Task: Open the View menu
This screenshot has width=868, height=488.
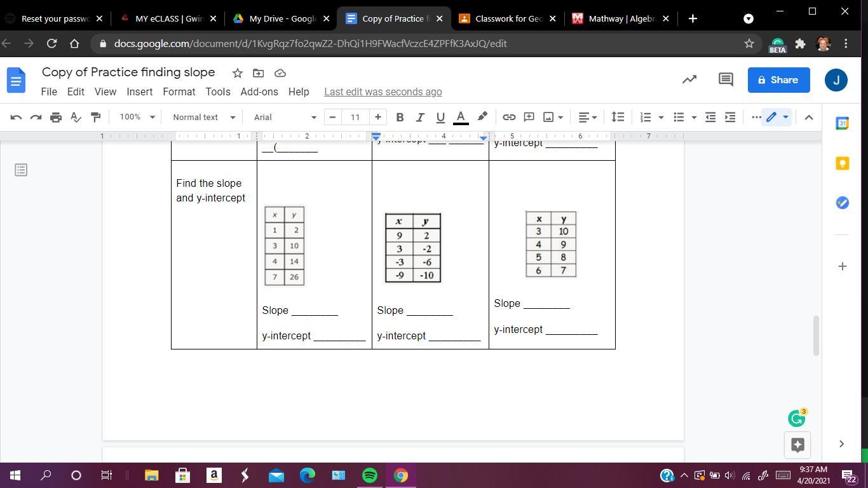Action: pos(105,91)
